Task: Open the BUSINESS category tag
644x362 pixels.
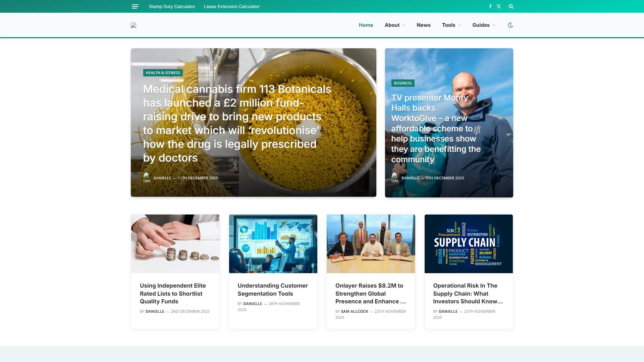Action: coord(403,83)
